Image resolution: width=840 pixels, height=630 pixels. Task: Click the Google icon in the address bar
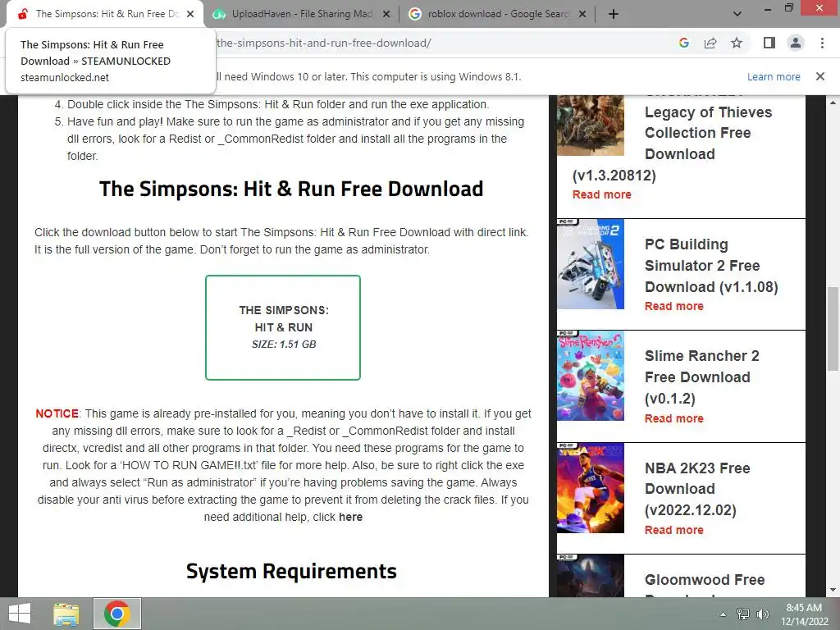[684, 43]
